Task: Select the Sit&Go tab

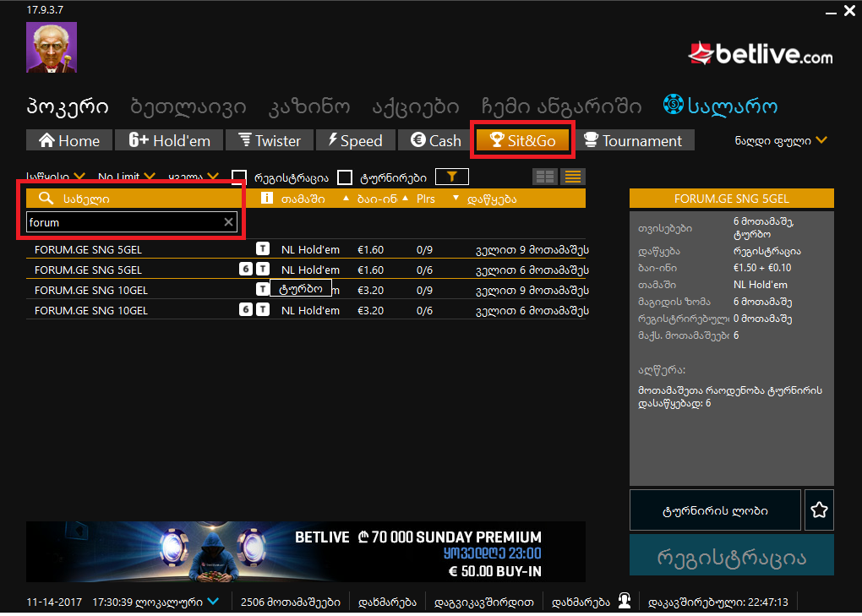Action: click(522, 140)
